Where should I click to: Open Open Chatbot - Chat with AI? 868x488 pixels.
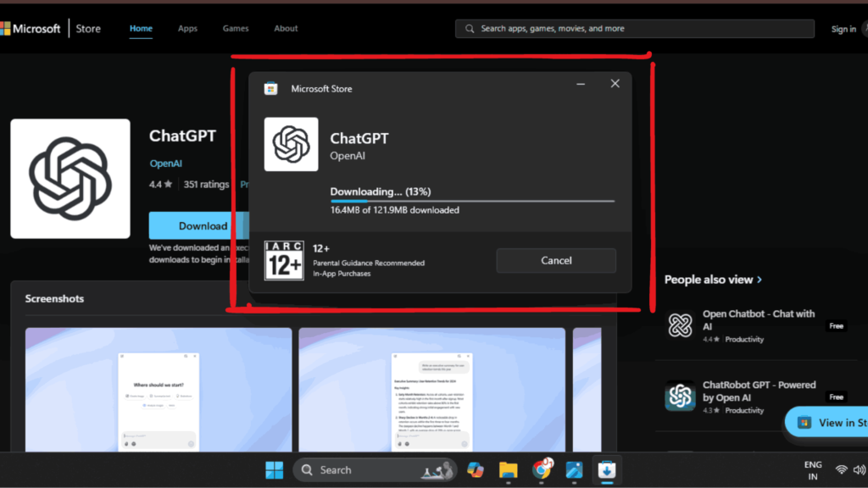tap(759, 319)
